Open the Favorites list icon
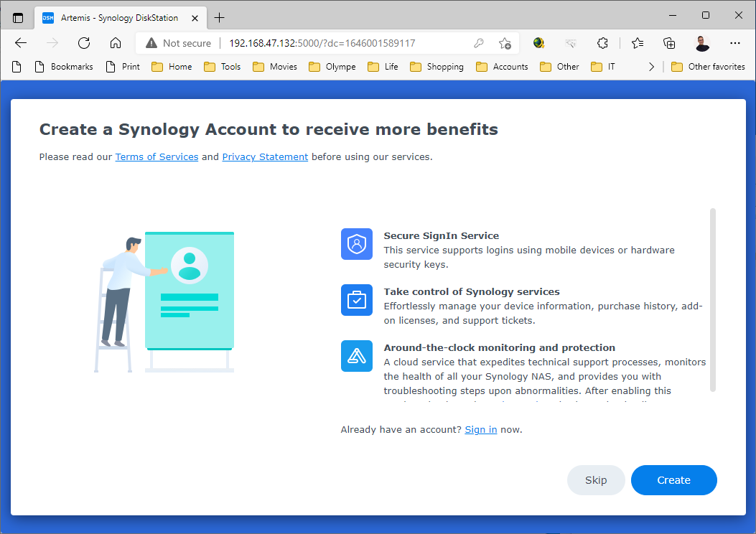This screenshot has height=534, width=756. pos(638,43)
